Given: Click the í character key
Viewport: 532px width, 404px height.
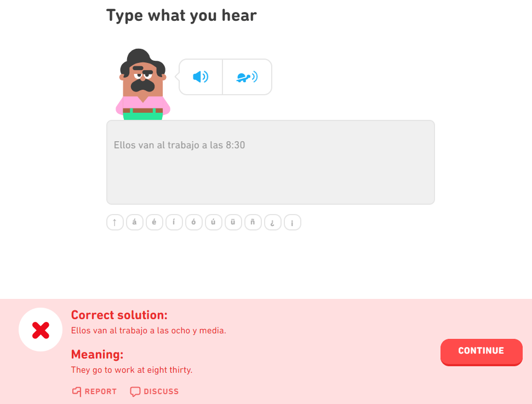Looking at the screenshot, I should pyautogui.click(x=174, y=222).
